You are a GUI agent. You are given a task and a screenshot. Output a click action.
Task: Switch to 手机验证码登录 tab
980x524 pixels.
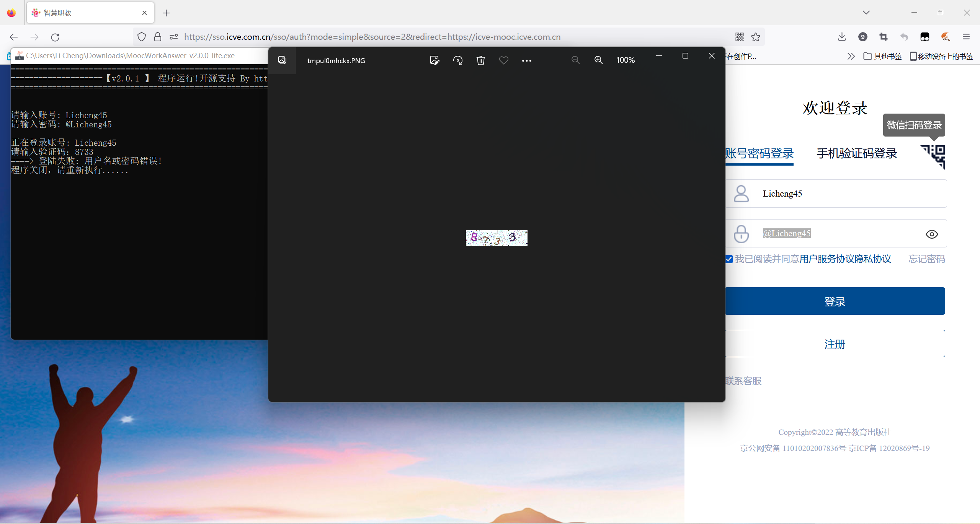[x=856, y=153]
